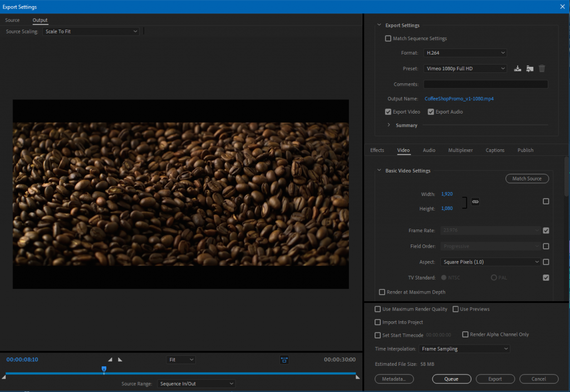Toggle the width-height link constraint icon
This screenshot has height=392, width=570.
(x=475, y=201)
